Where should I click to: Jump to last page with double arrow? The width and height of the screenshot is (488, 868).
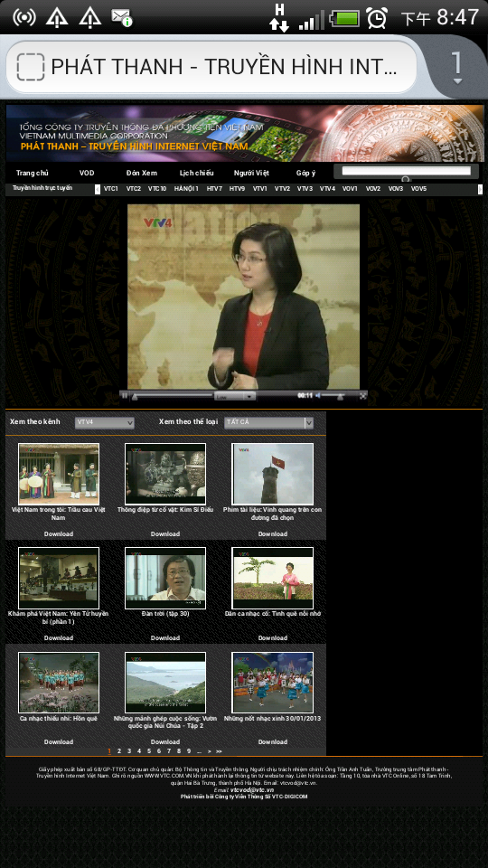219,751
